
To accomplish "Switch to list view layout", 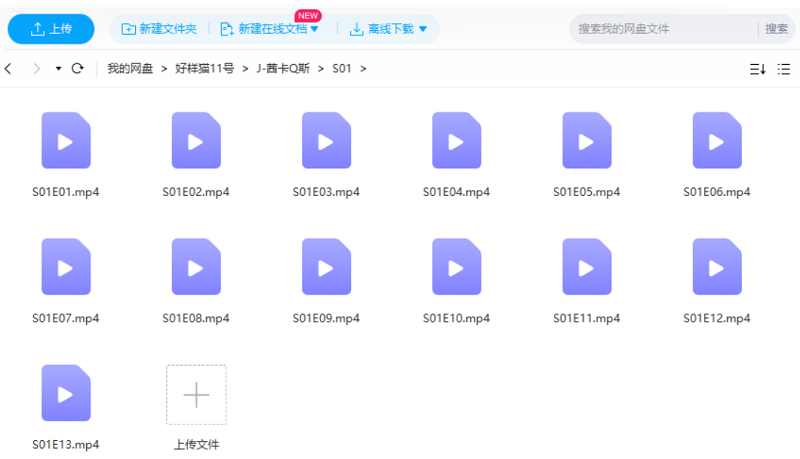I will [x=785, y=69].
